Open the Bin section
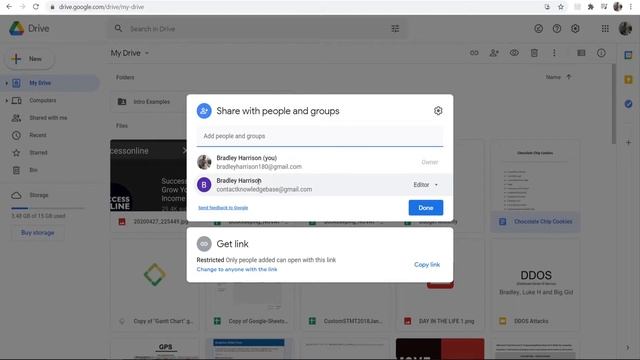The height and width of the screenshot is (360, 640). click(33, 170)
